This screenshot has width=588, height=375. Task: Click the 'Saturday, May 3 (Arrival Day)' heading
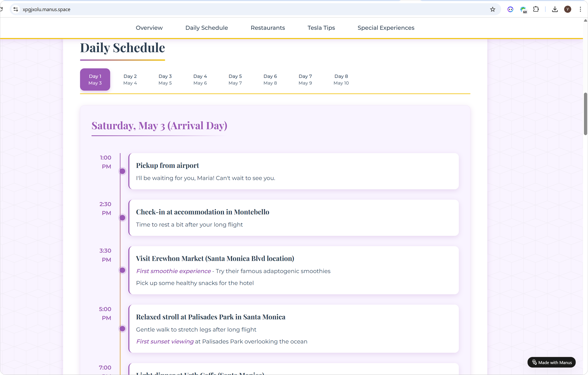159,126
